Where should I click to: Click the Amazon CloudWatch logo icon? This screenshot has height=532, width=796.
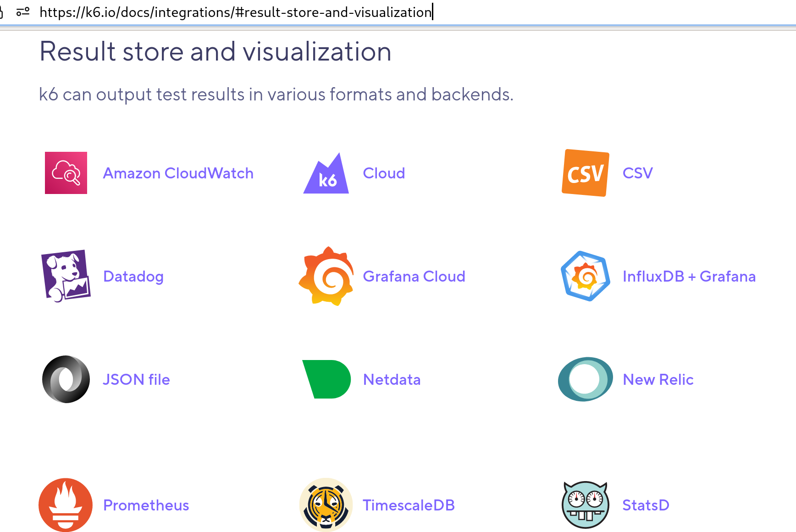click(x=66, y=173)
